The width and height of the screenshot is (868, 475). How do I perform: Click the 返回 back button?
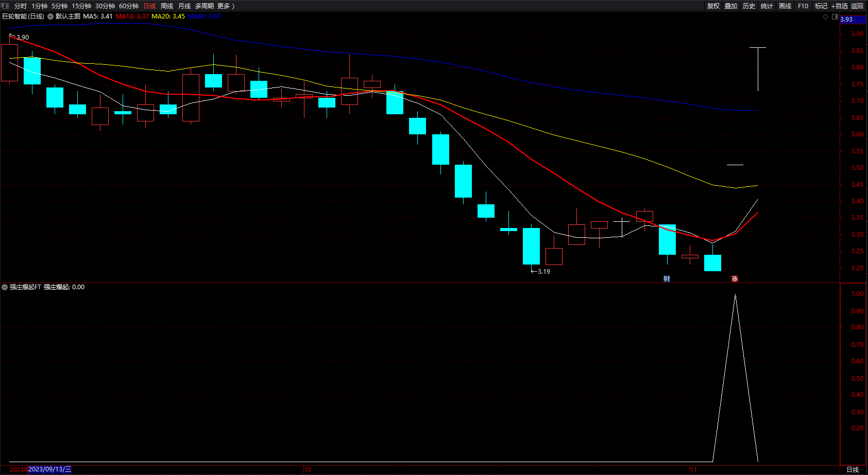pos(857,6)
